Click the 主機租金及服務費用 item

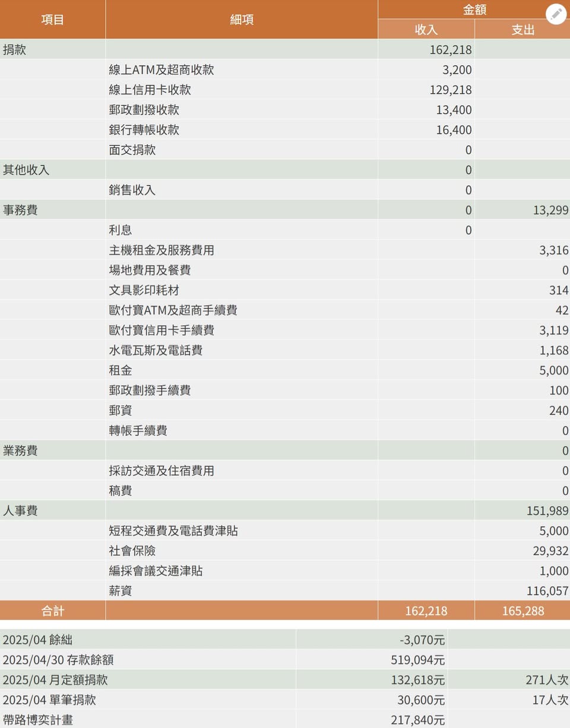point(161,250)
